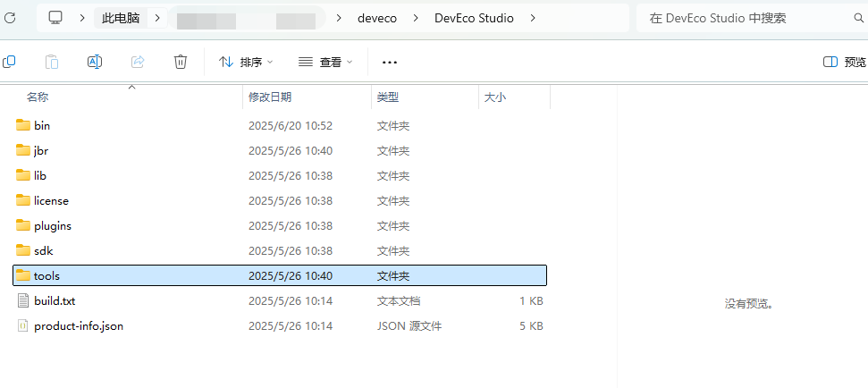Click the search magnifier icon
The height and width of the screenshot is (388, 868).
tap(858, 18)
